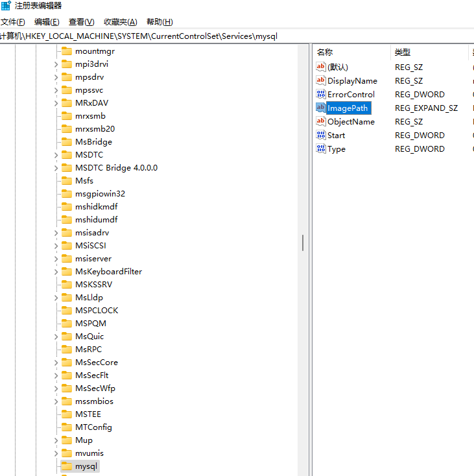The height and width of the screenshot is (476, 474).
Task: Select the ObjectName value name
Action: (351, 122)
